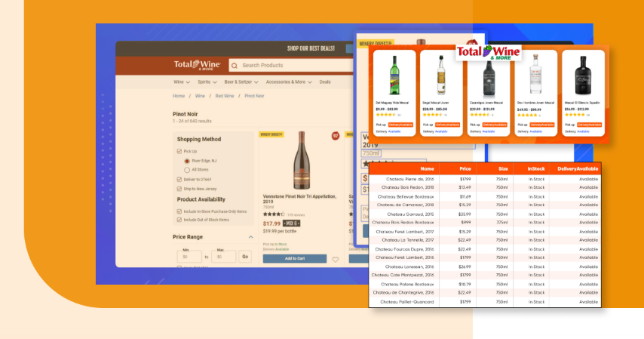Viewport: 644px width, 339px height.
Task: Click the 119 reviews link under Vennstone
Action: coord(296,214)
